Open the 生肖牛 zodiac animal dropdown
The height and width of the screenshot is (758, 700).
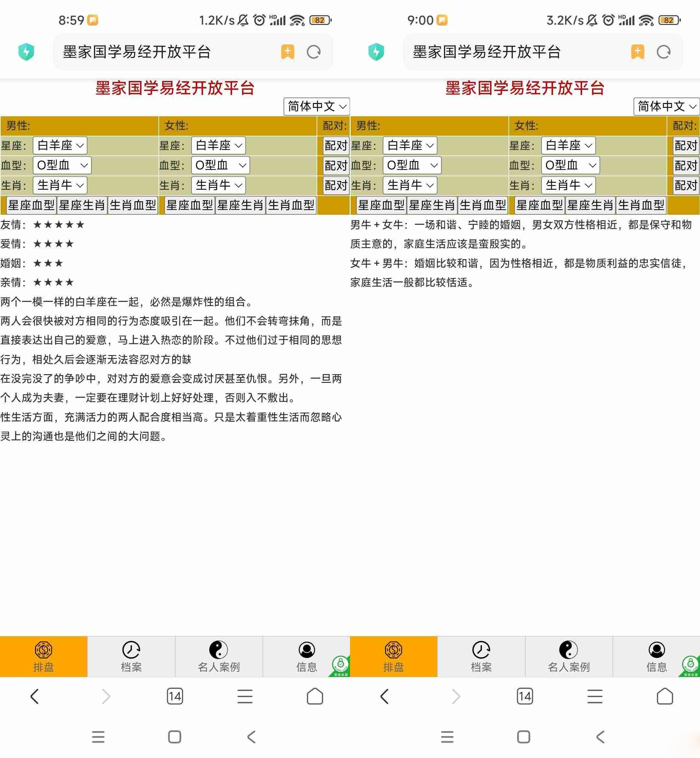click(x=60, y=185)
